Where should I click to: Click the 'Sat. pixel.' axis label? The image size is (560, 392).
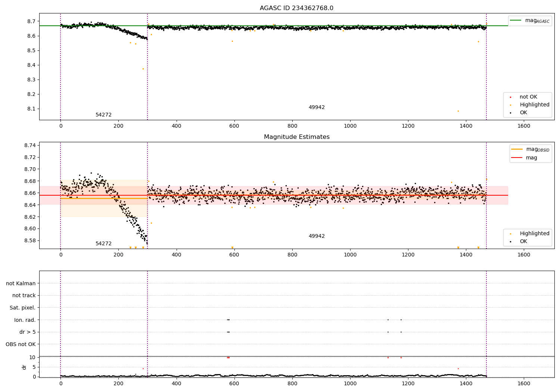[x=23, y=308]
